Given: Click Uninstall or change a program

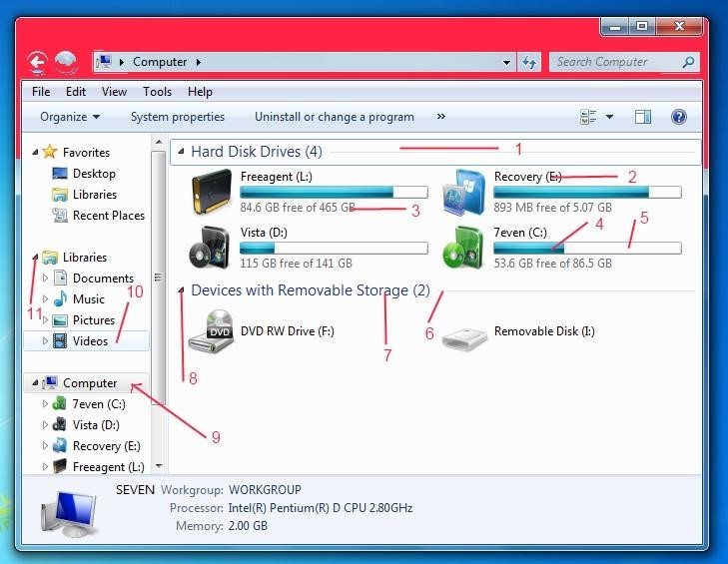Looking at the screenshot, I should (334, 117).
